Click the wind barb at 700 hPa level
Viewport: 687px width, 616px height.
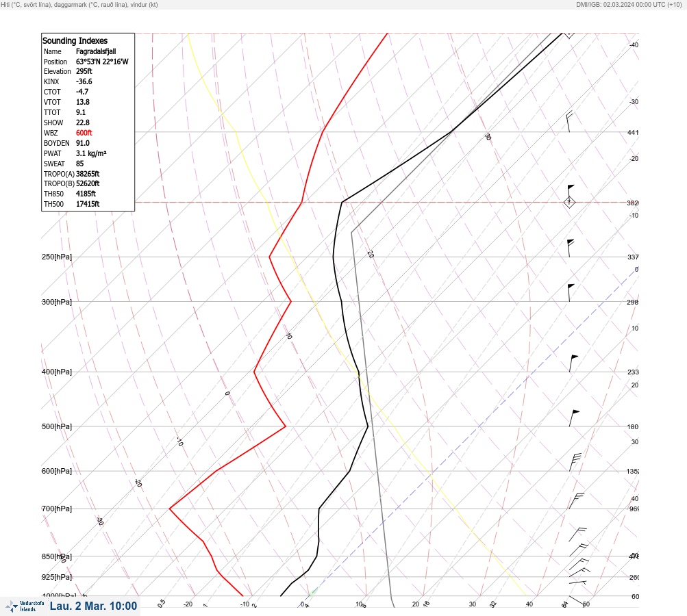pos(577,501)
